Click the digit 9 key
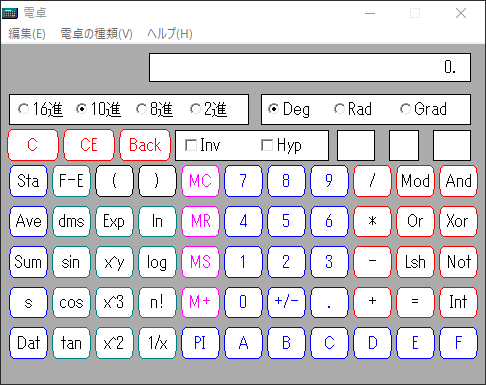 pyautogui.click(x=329, y=181)
